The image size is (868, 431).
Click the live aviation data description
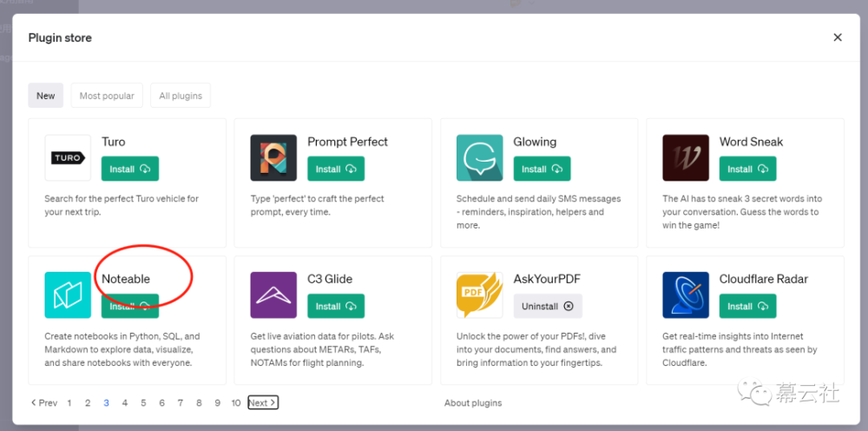(322, 349)
